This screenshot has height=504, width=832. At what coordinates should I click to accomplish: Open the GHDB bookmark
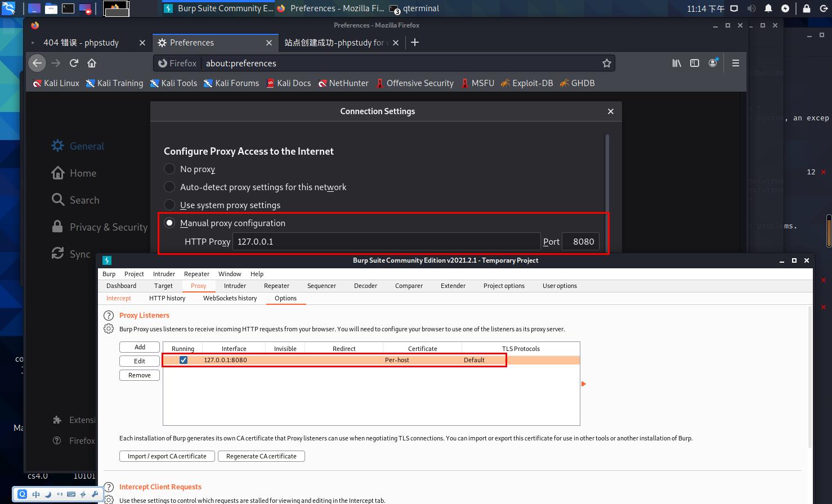point(577,83)
